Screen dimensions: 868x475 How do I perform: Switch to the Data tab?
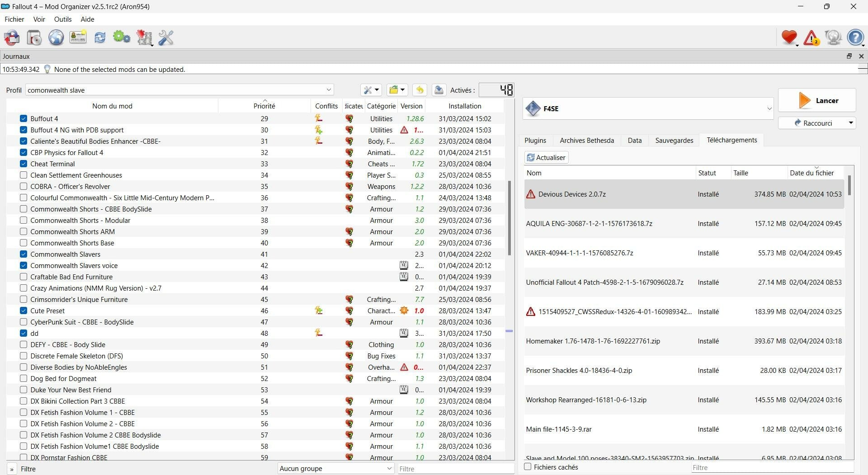[x=635, y=141]
